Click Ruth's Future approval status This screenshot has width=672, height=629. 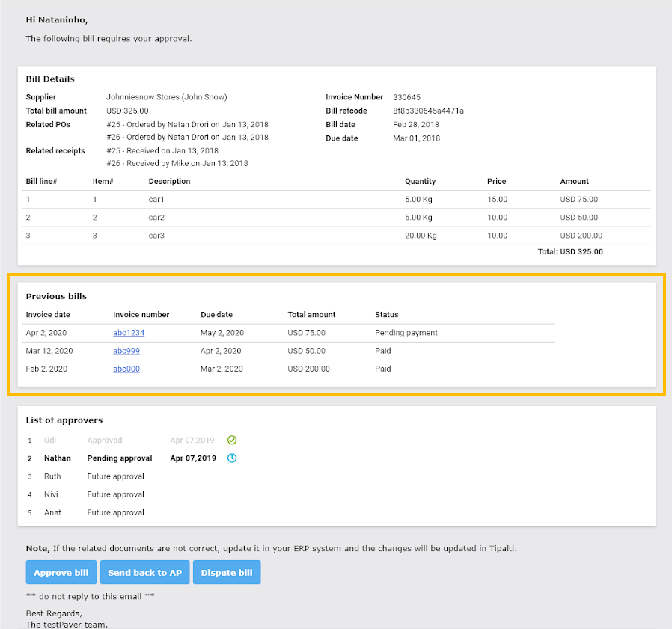tap(116, 476)
